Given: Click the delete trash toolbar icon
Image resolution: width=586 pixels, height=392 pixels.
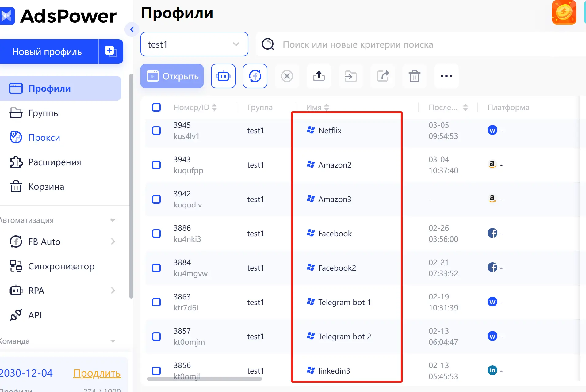Looking at the screenshot, I should (x=415, y=76).
